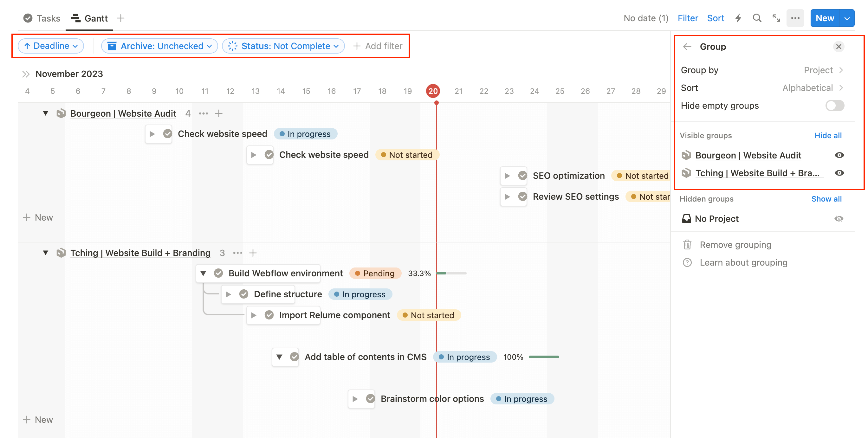Click plus icon to add a view

(121, 18)
